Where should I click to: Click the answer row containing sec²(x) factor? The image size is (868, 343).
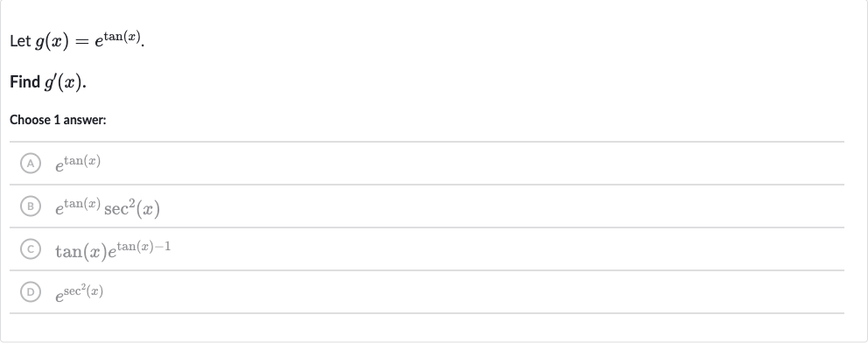click(427, 206)
